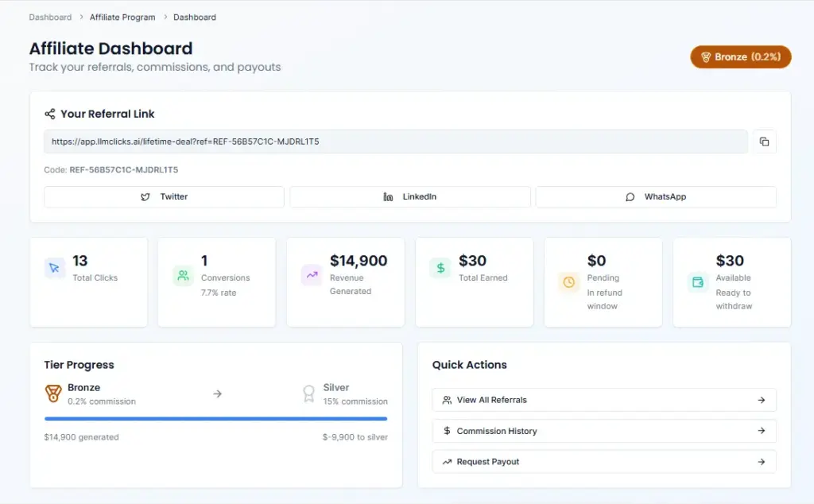Open the Affiliate Program breadcrumb
814x504 pixels.
(x=122, y=17)
